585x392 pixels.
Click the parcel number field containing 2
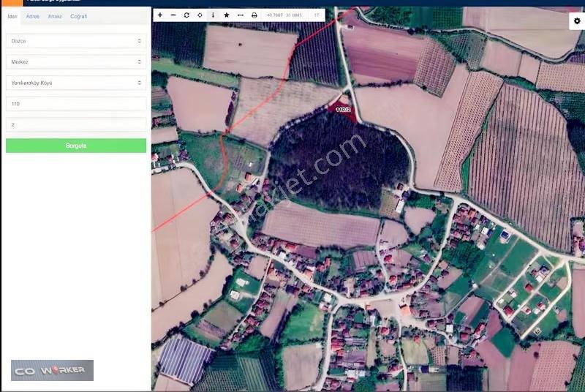click(x=76, y=124)
